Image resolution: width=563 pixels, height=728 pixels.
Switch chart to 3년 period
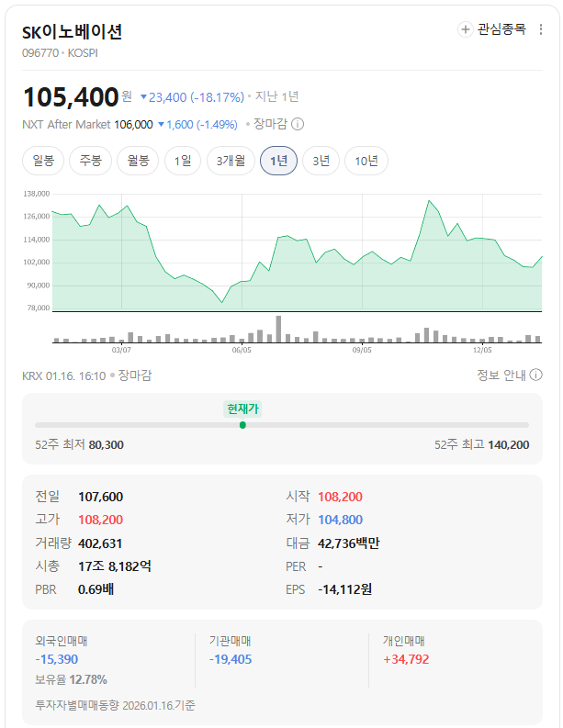(321, 161)
